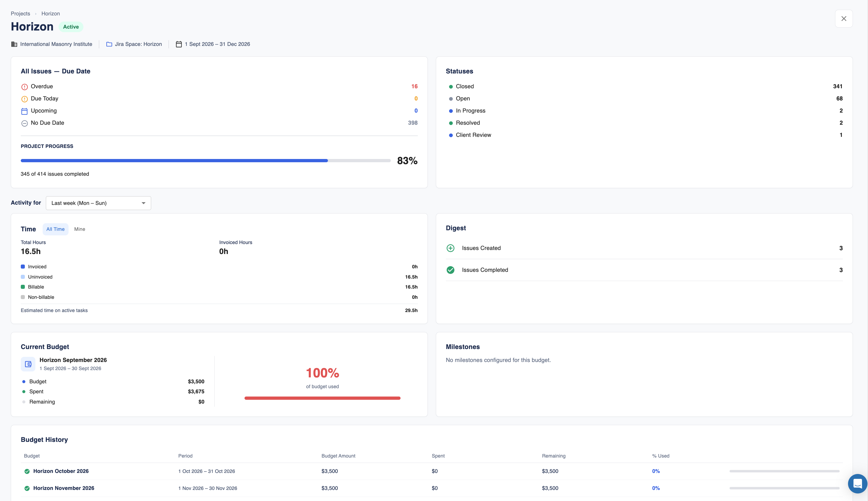
Task: Click the Jira Space folder icon
Action: coord(109,44)
